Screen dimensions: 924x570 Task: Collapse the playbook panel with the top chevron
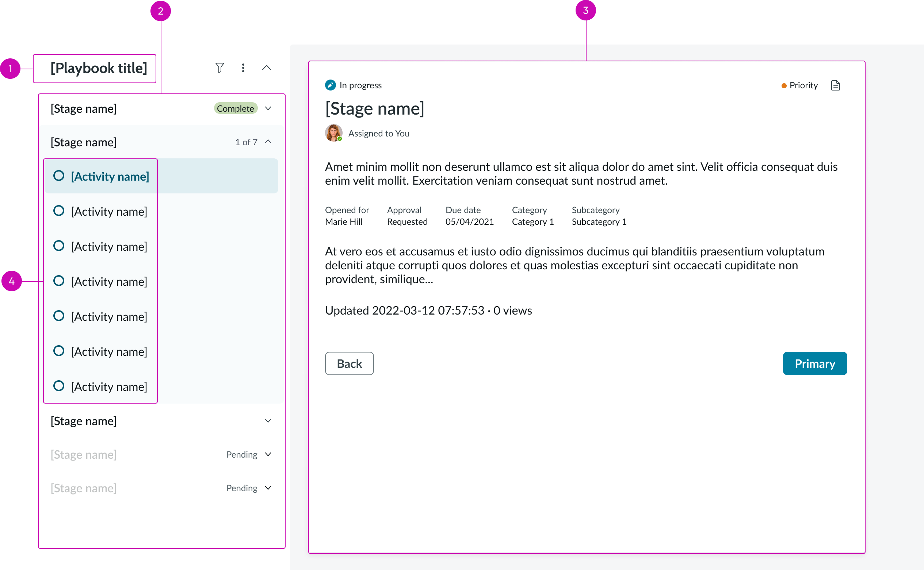coord(266,68)
